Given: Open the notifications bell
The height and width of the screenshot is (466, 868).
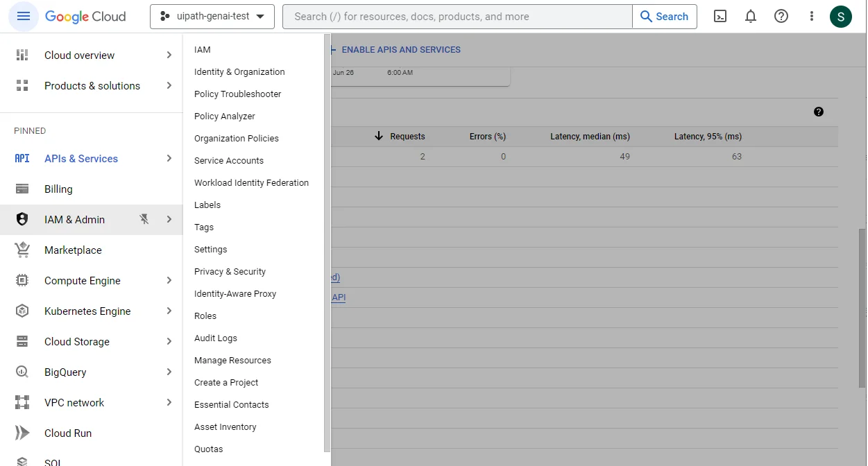Looking at the screenshot, I should click(x=751, y=17).
